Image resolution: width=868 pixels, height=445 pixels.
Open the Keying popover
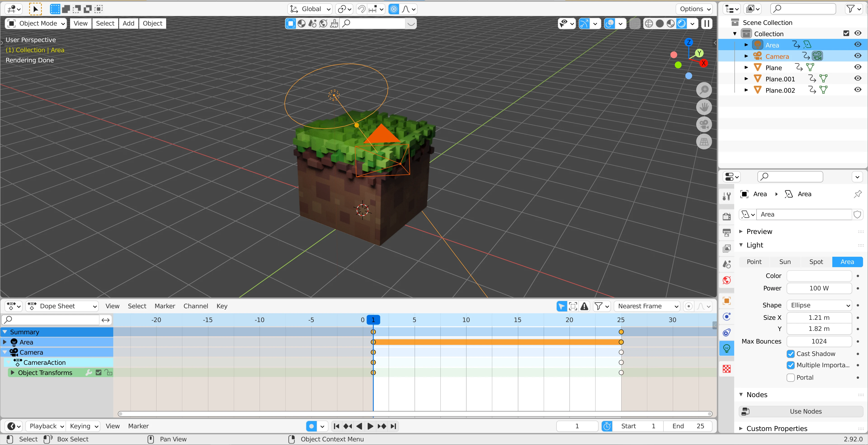coord(83,426)
